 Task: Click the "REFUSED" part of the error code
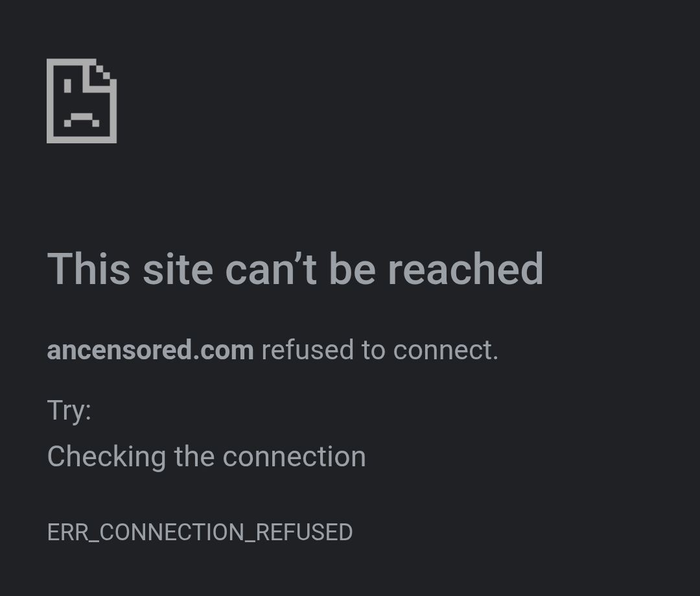click(305, 532)
